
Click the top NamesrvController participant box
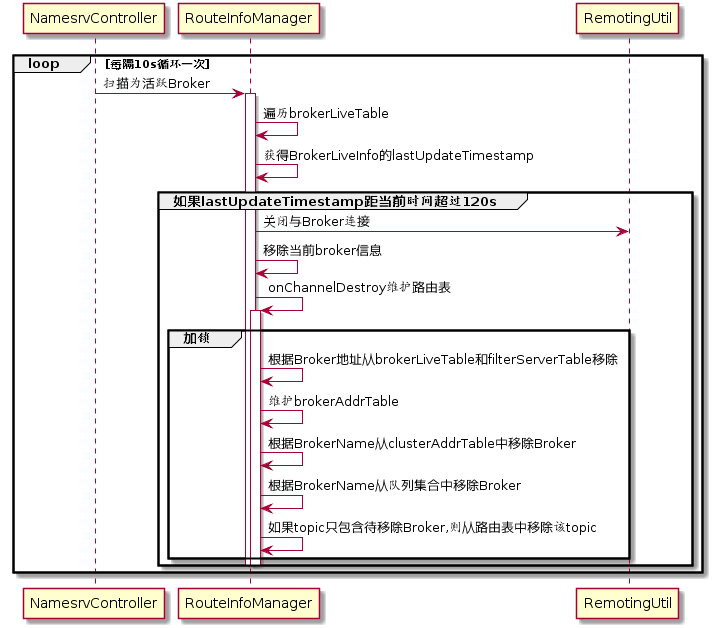tap(94, 18)
